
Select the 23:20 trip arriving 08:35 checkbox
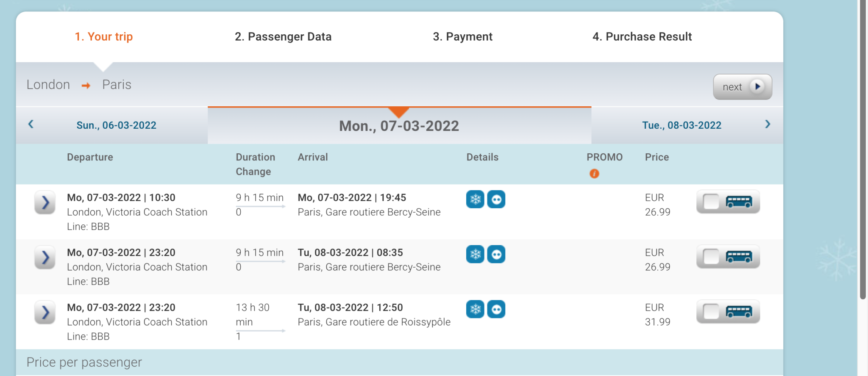[x=711, y=257]
